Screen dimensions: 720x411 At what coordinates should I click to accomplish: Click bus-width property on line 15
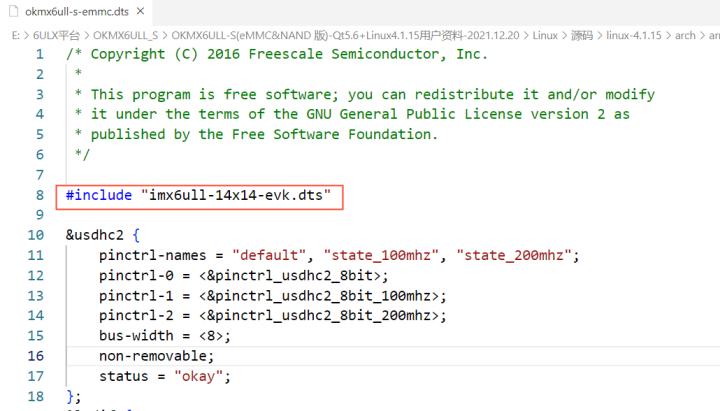pos(136,336)
